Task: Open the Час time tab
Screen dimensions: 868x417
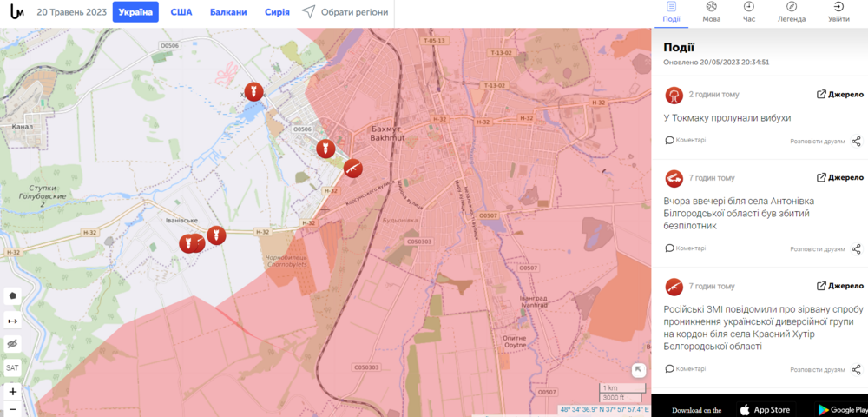Action: pos(748,12)
